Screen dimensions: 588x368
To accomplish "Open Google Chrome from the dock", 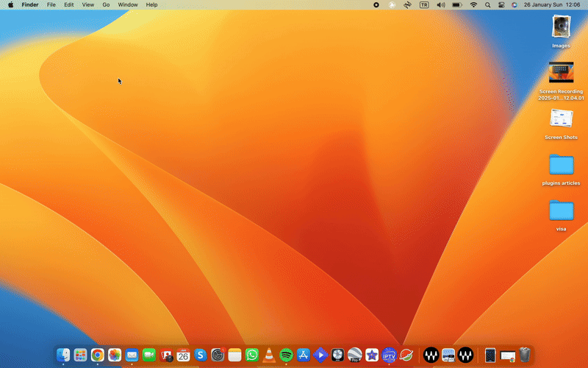I will (97, 355).
